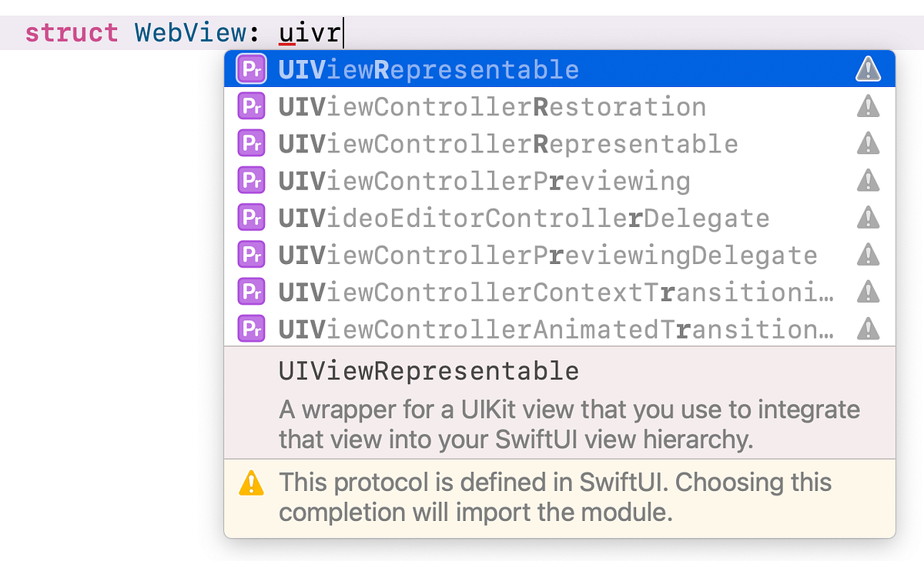The width and height of the screenshot is (924, 561).
Task: Click the Pr icon beside UIViewControllerPreviewing
Action: [x=251, y=179]
